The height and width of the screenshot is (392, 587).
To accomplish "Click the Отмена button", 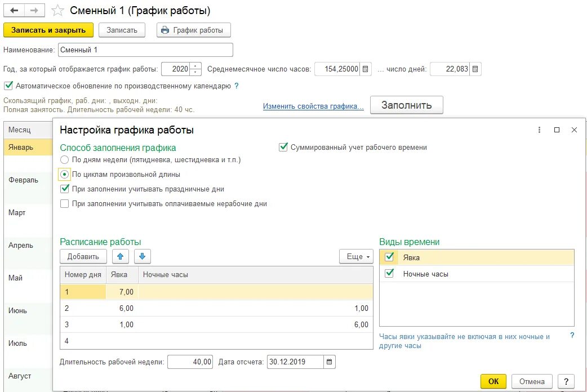I will pyautogui.click(x=532, y=381).
